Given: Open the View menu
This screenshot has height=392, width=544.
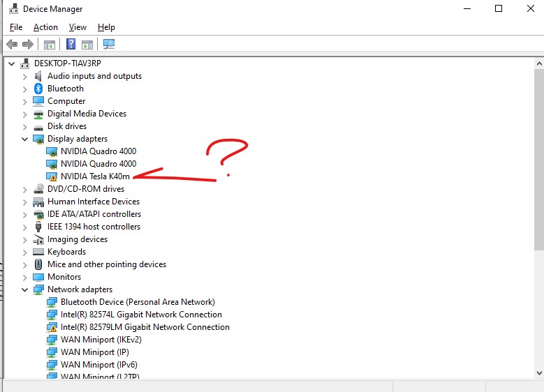Looking at the screenshot, I should coord(78,27).
